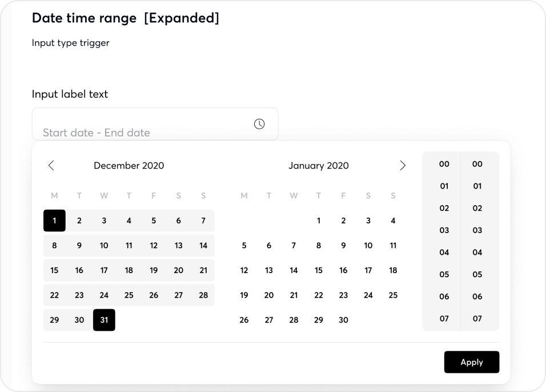
Task: Go to previous month with left chevron
Action: 51,165
